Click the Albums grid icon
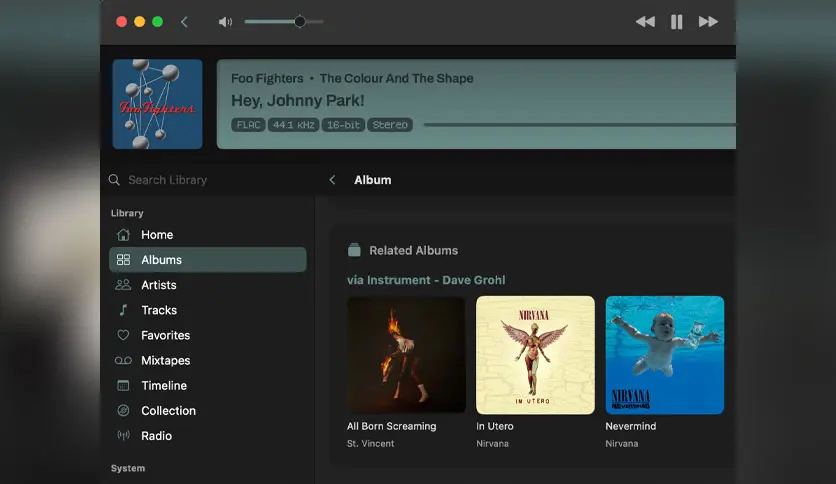 click(x=123, y=260)
